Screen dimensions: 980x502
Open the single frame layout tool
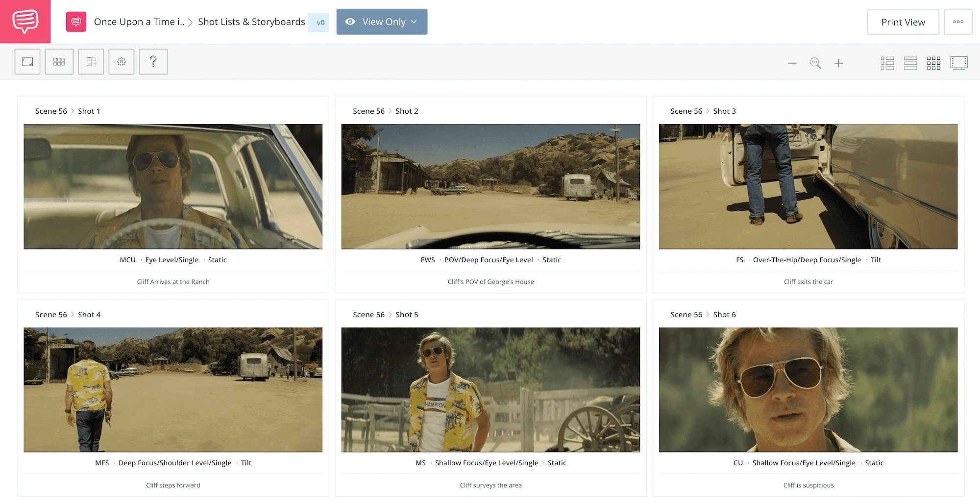pos(27,62)
